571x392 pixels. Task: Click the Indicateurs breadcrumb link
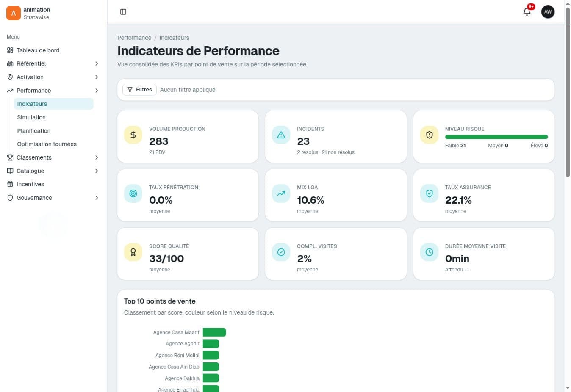tap(174, 38)
